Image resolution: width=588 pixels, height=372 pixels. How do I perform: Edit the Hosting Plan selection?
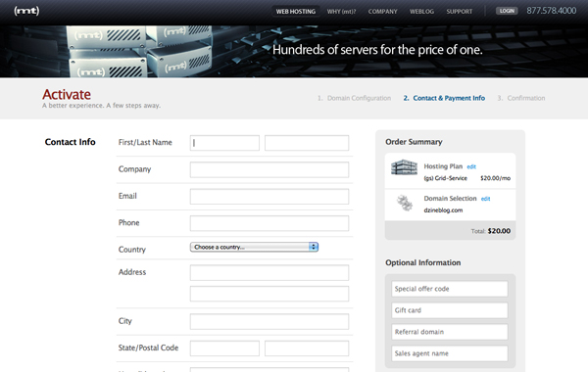pos(471,166)
